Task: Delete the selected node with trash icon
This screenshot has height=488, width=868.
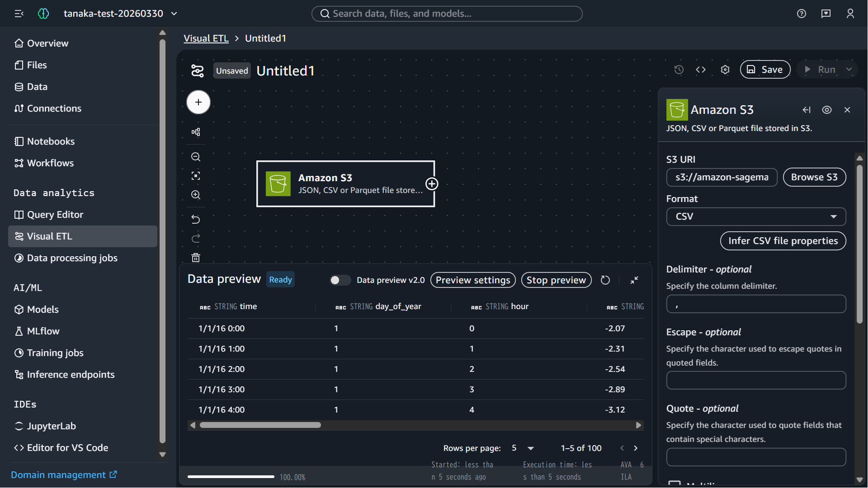Action: (196, 258)
